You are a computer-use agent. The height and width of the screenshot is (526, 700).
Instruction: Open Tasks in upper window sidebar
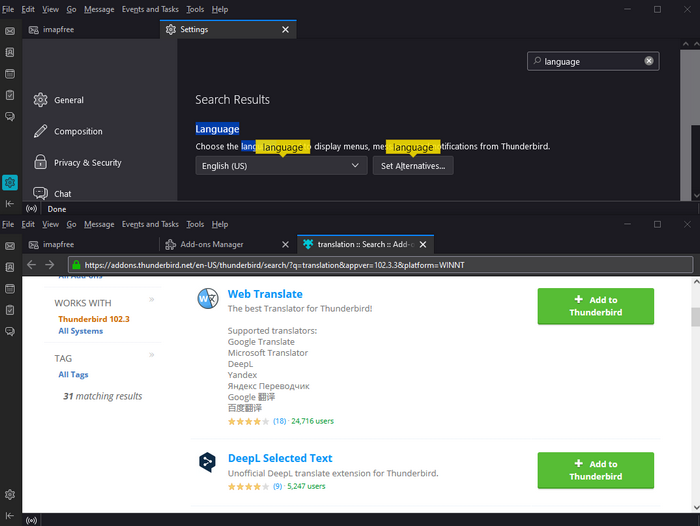(x=10, y=95)
